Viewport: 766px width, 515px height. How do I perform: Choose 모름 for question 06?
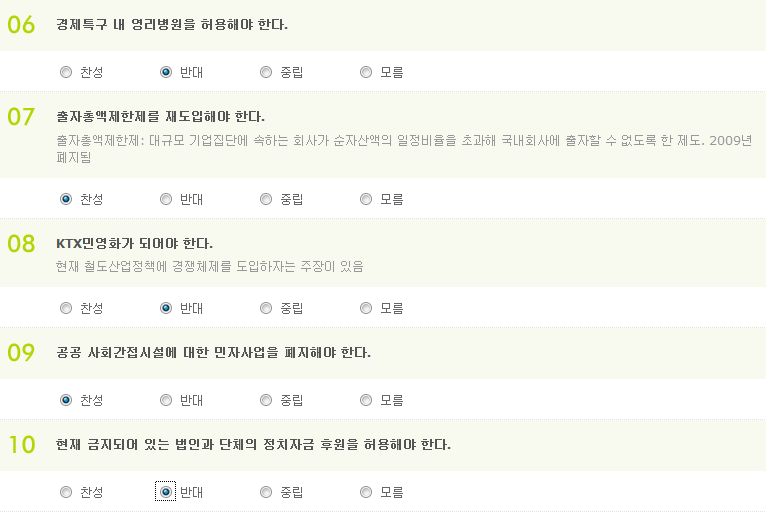click(x=365, y=72)
